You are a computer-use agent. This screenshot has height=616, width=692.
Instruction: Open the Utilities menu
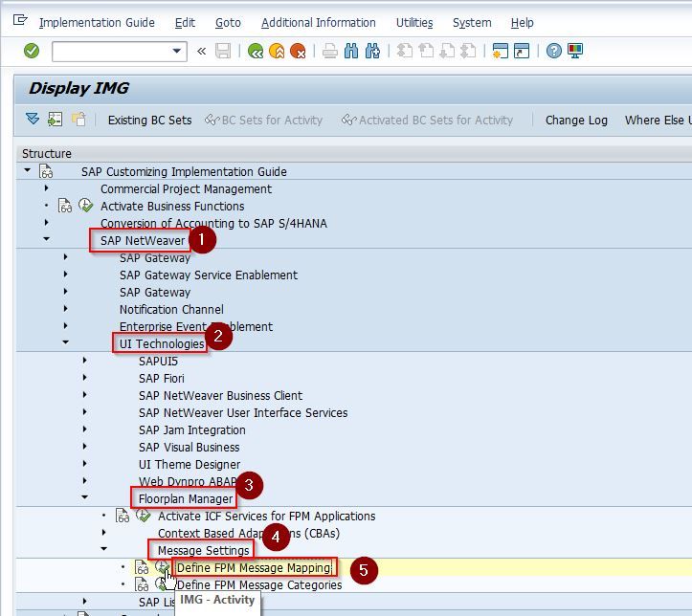coord(414,23)
